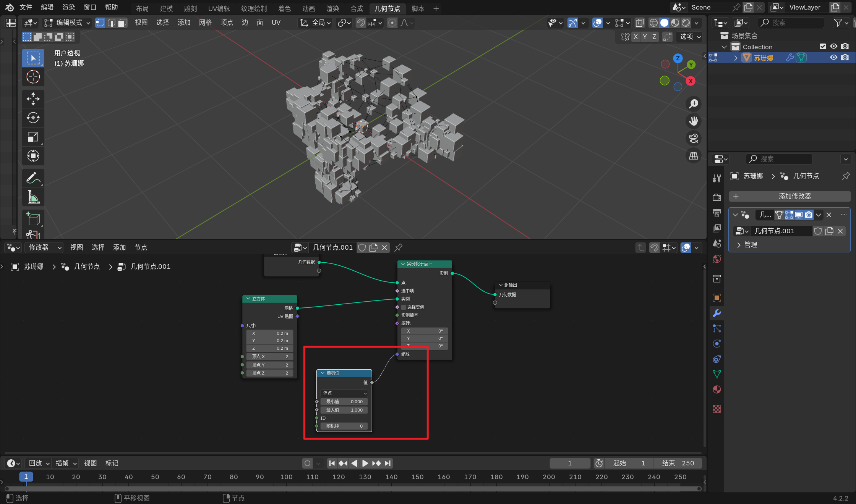Open the 文件 menu

26,7
